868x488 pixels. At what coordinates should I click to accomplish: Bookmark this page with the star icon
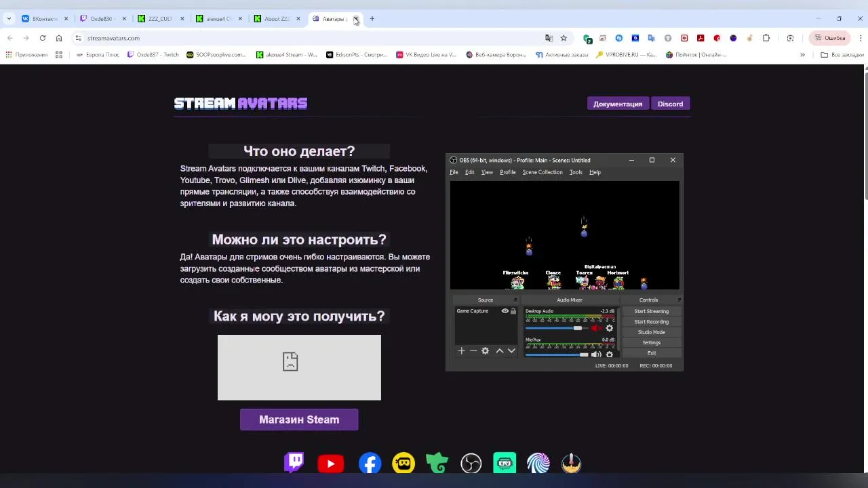click(564, 38)
